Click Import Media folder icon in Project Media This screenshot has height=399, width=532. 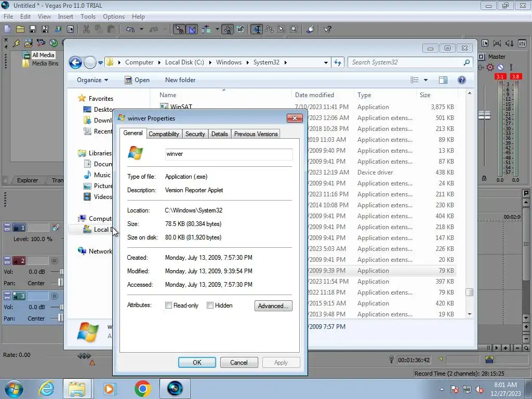pyautogui.click(x=29, y=43)
